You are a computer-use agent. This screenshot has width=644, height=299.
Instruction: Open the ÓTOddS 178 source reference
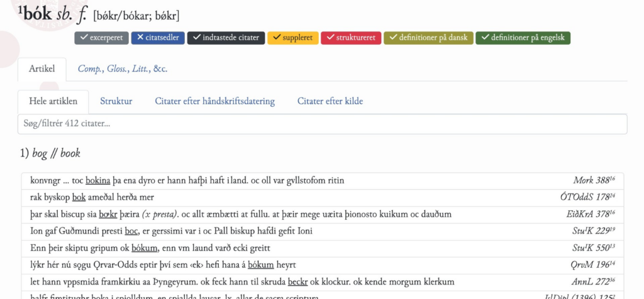point(587,198)
